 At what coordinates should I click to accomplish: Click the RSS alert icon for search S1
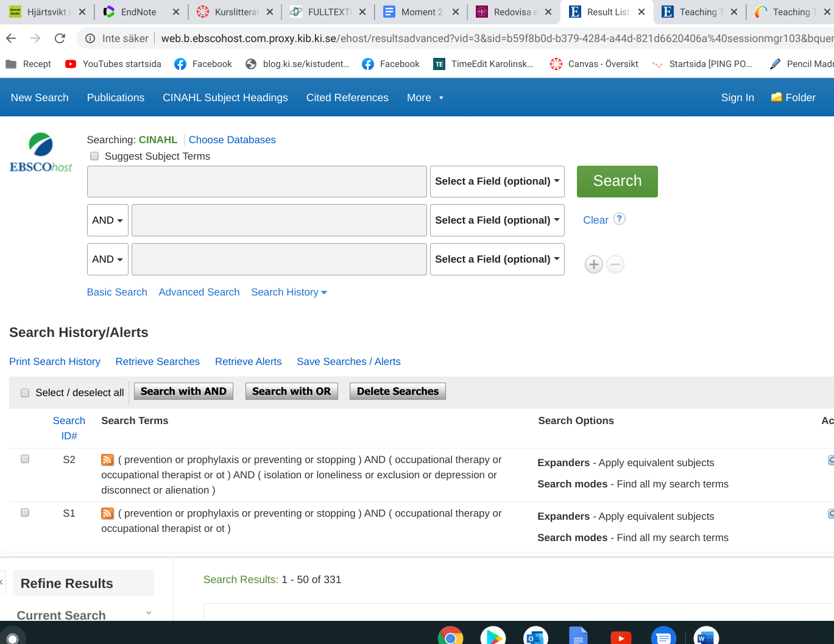click(107, 514)
